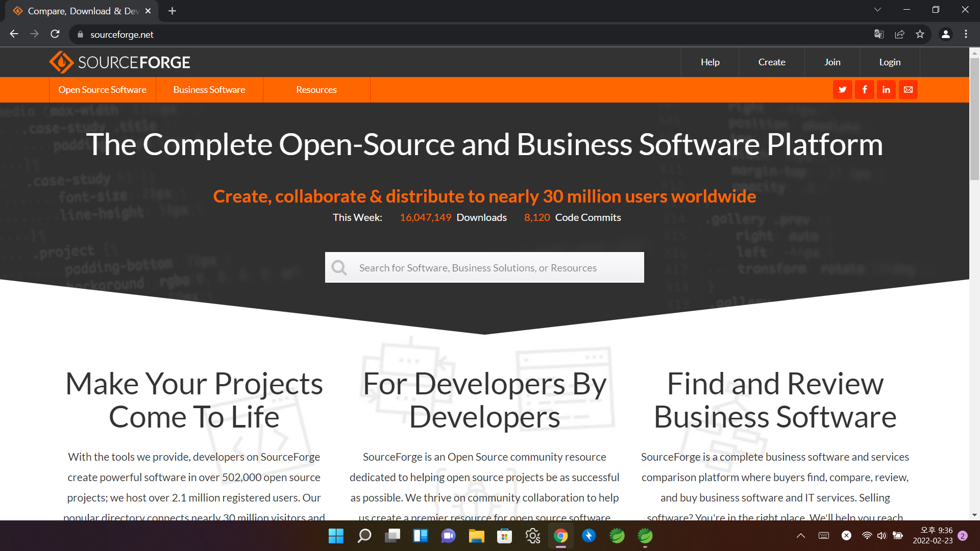Open the Resources menu
The width and height of the screenshot is (980, 551).
[x=316, y=90]
